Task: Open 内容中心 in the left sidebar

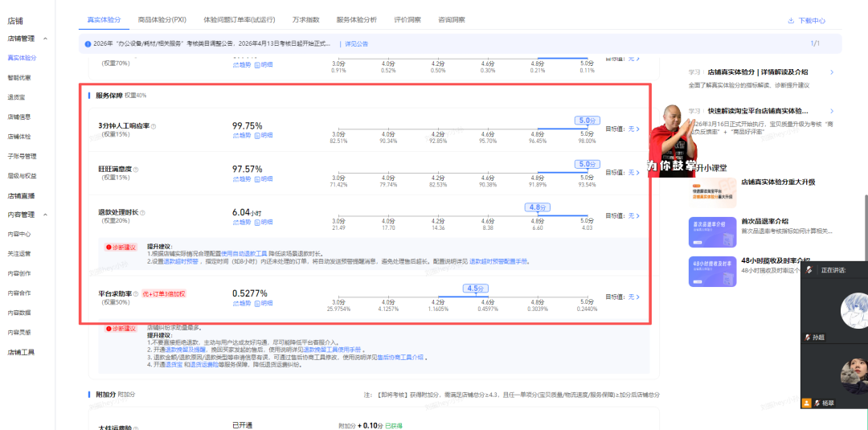Action: (x=18, y=235)
